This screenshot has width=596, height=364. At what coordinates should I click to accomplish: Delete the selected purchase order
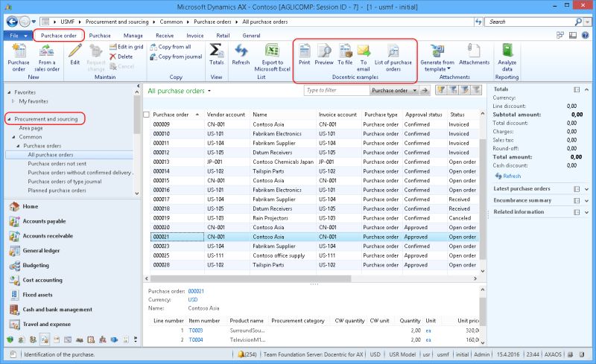(x=121, y=57)
